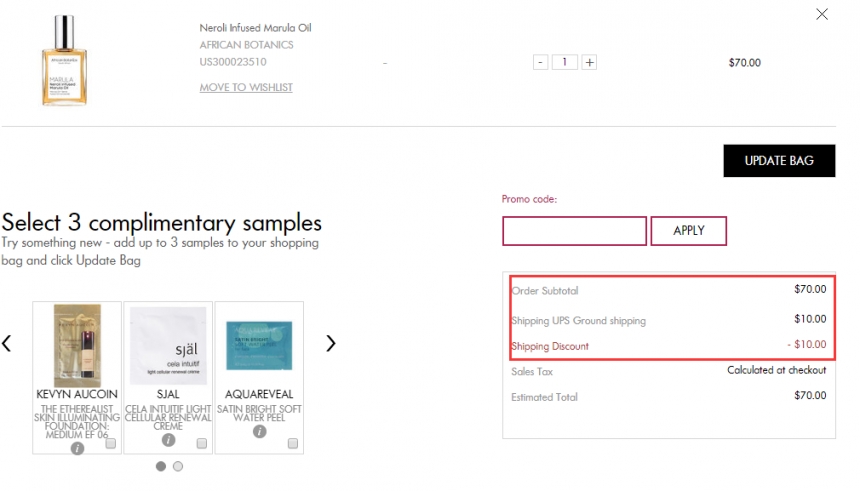Select second carousel page dot
The height and width of the screenshot is (491, 860).
[178, 466]
